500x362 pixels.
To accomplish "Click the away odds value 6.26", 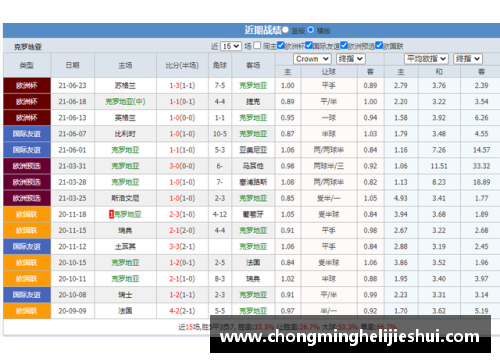I will [x=481, y=118].
